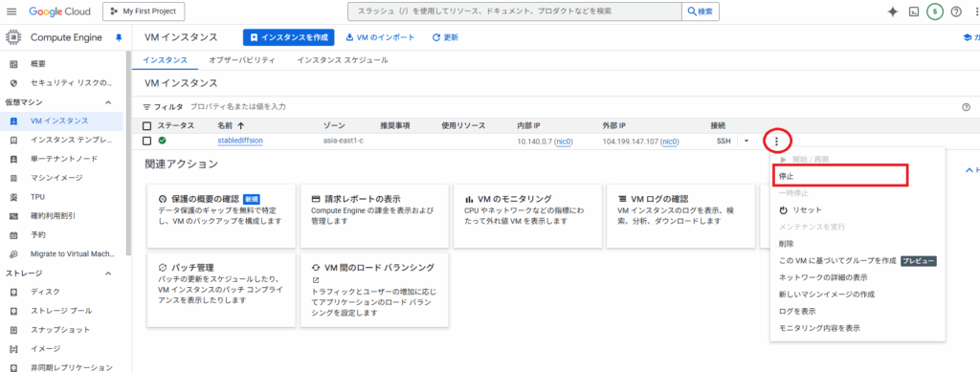Click the 検索 search button
This screenshot has height=372, width=980.
tap(700, 11)
